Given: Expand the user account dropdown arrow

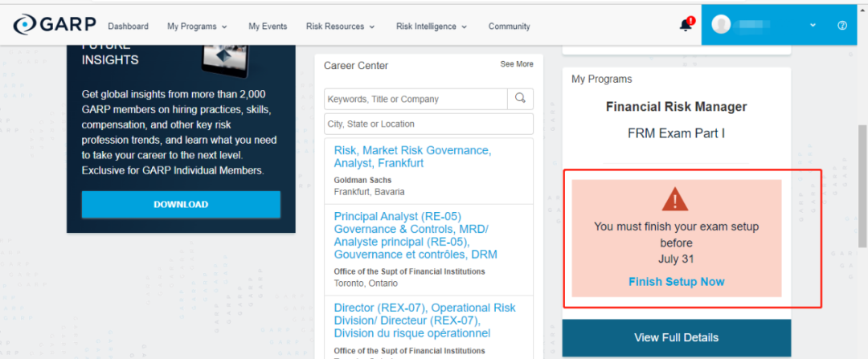Looking at the screenshot, I should [x=812, y=26].
